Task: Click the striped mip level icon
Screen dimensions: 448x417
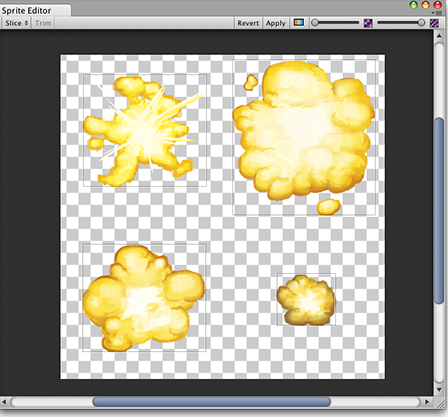Action: (x=434, y=23)
